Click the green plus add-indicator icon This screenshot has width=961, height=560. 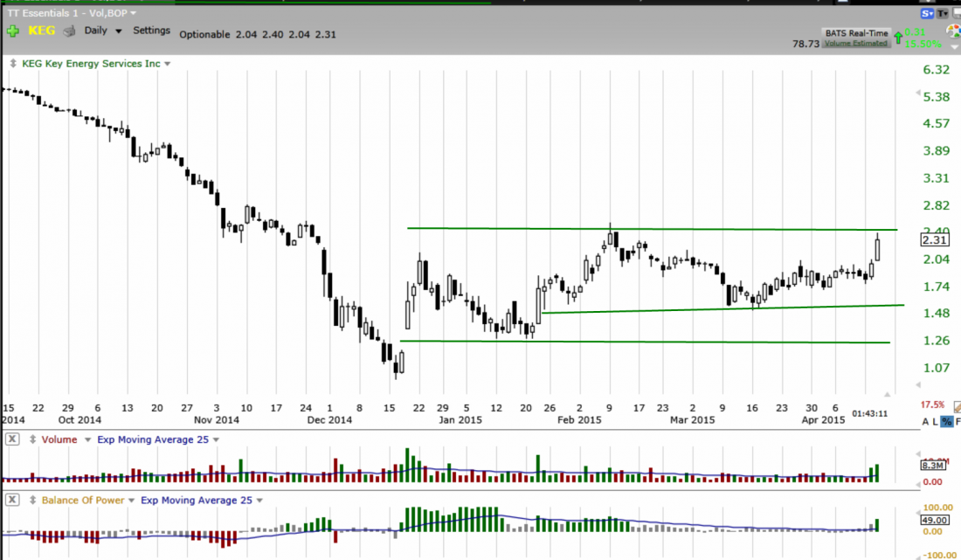point(12,31)
